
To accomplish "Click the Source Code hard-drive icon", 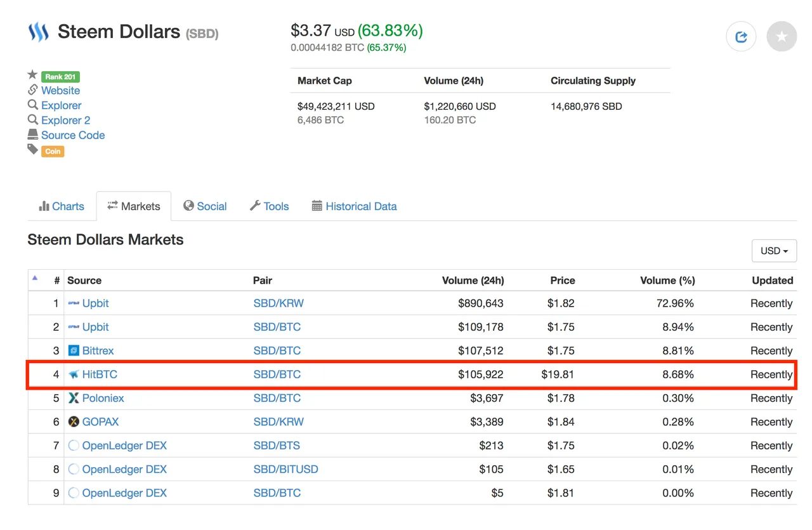I will 33,135.
